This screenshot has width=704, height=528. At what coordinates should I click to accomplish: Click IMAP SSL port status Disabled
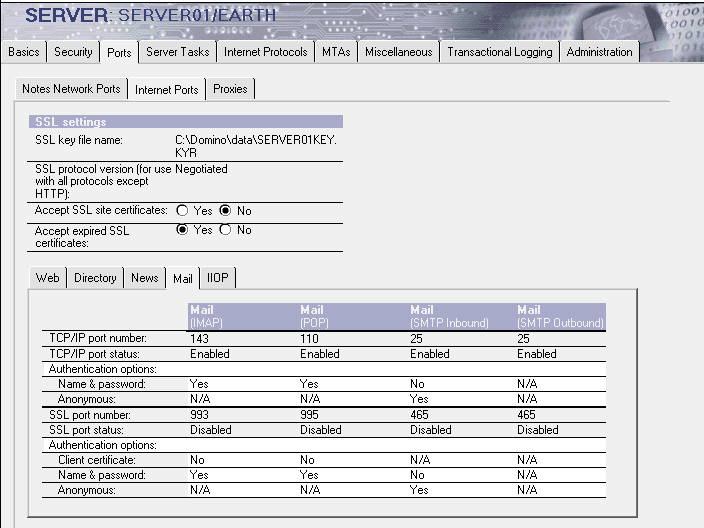point(211,430)
